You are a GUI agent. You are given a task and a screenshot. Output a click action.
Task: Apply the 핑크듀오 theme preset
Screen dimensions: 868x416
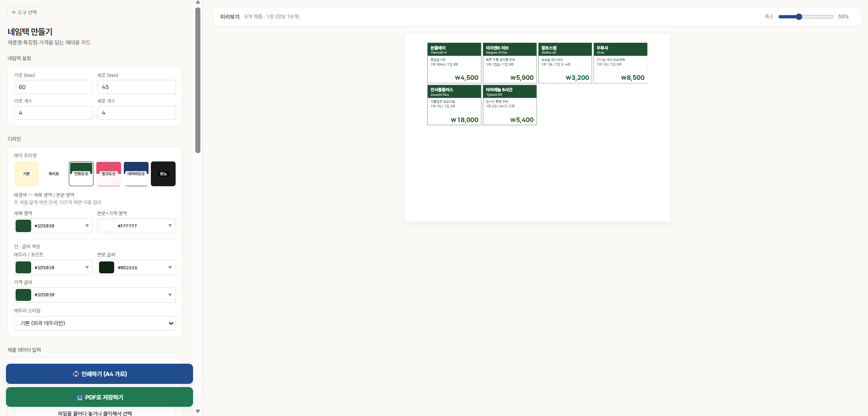(x=109, y=174)
